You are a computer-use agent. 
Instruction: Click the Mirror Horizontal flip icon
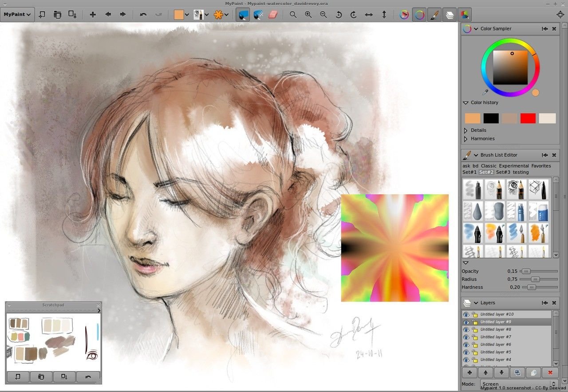[369, 15]
